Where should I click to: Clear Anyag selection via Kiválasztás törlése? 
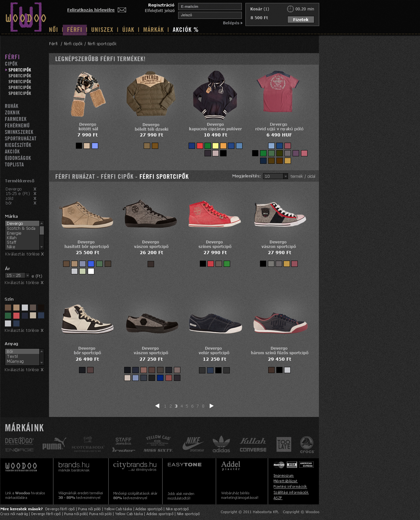pyautogui.click(x=24, y=370)
